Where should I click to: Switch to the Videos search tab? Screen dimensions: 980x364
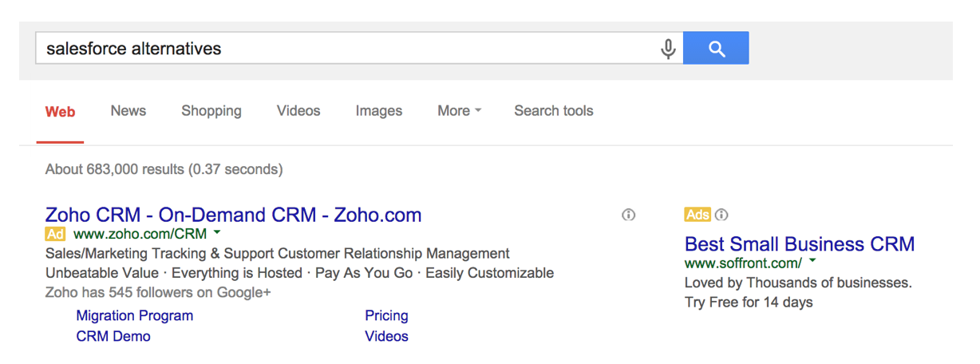[x=298, y=111]
